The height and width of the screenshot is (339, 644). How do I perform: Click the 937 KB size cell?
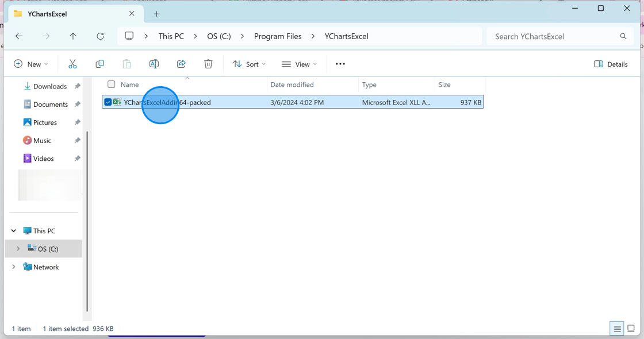coord(471,102)
